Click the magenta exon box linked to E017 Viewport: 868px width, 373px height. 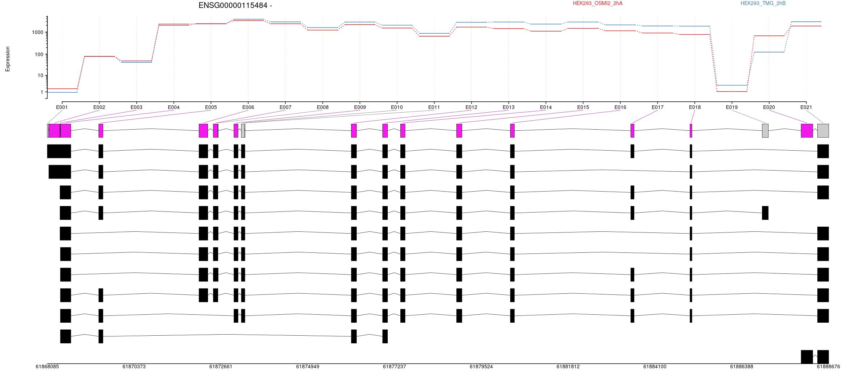point(632,131)
